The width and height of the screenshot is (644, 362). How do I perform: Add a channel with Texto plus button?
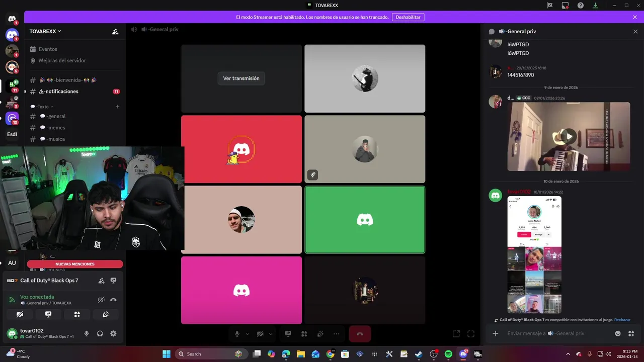pyautogui.click(x=117, y=107)
